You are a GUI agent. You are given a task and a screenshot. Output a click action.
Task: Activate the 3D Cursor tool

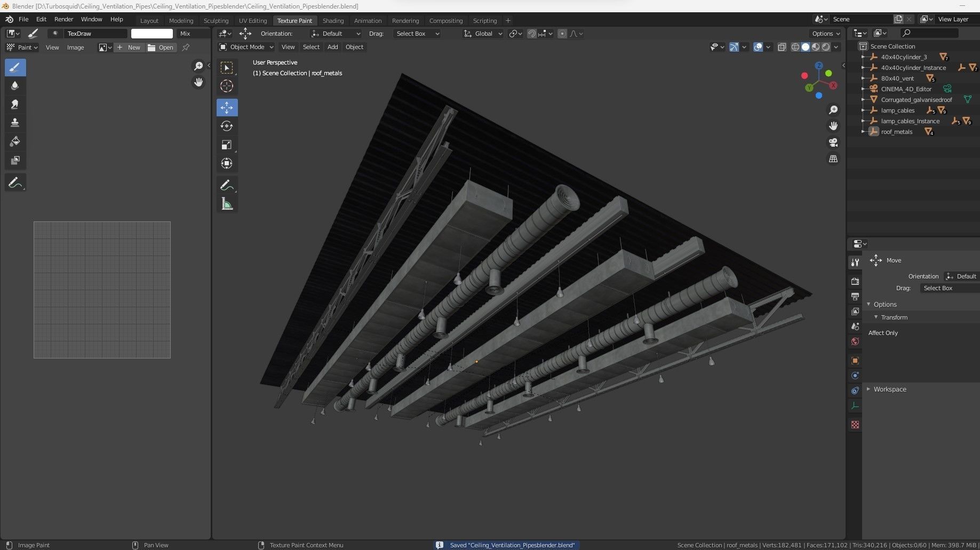point(227,86)
